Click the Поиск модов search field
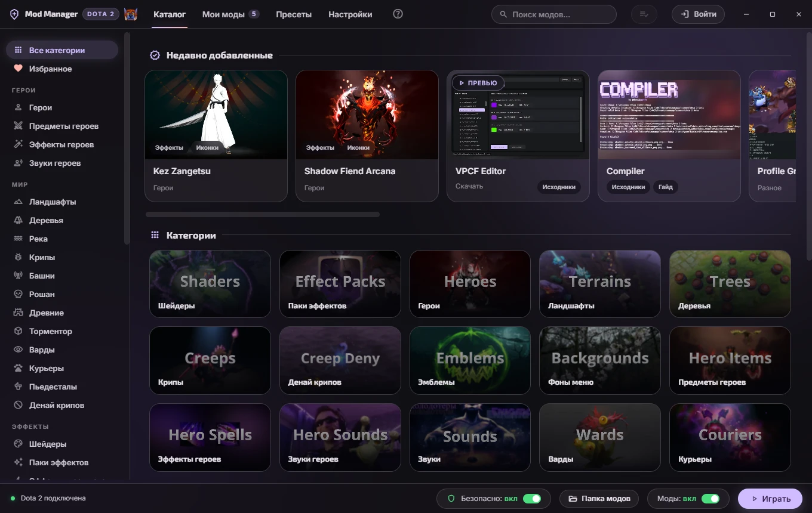This screenshot has height=513, width=812. pos(554,14)
